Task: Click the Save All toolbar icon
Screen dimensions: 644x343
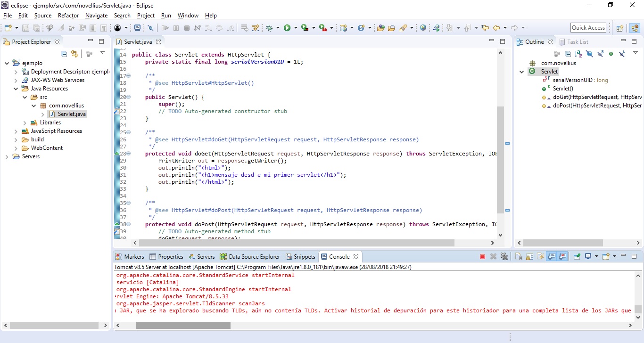Action: click(x=36, y=28)
